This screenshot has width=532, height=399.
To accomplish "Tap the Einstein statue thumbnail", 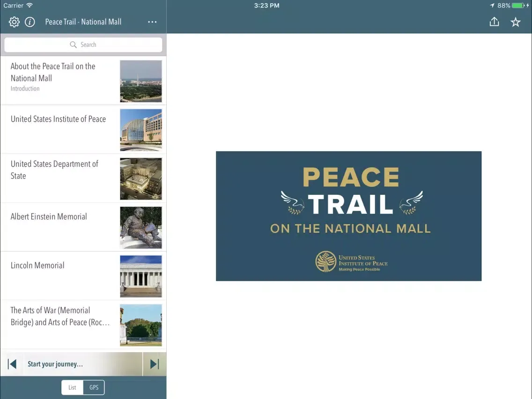I will tap(141, 228).
